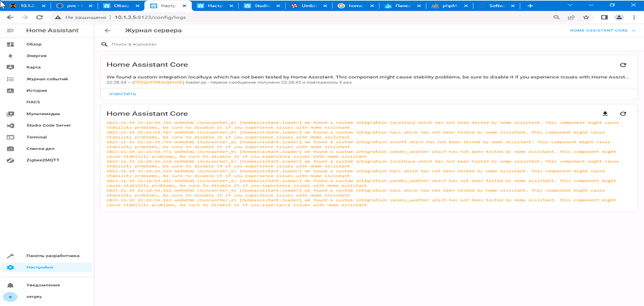Switch to the Обзор browser tab
Viewport: 644px width, 306px height.
coord(120,6)
